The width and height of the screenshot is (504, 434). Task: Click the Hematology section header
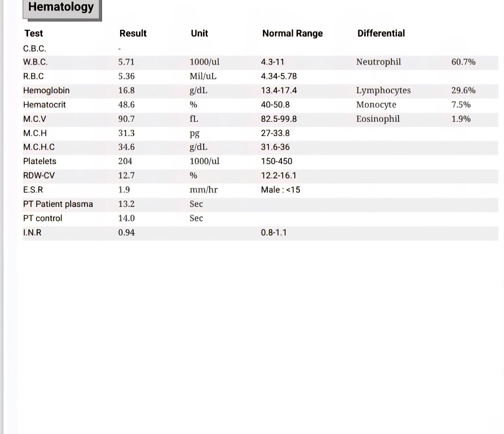(61, 7)
